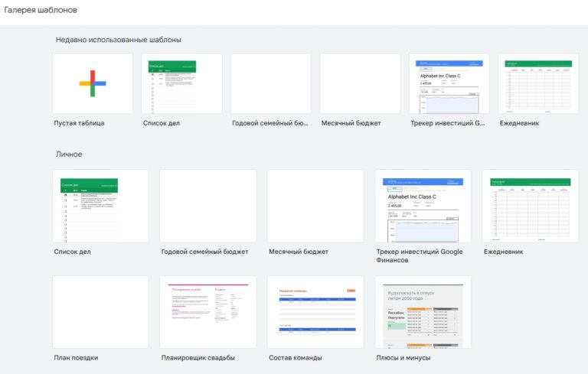Image resolution: width=588 pixels, height=374 pixels.
Task: Open the "План поездки" template thumbnail
Action: (100, 312)
